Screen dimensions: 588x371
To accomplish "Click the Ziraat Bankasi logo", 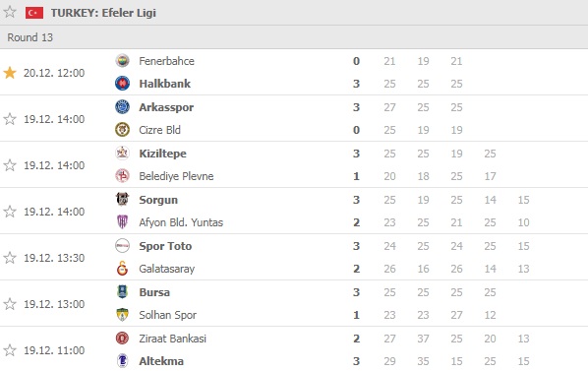I will click(x=122, y=338).
